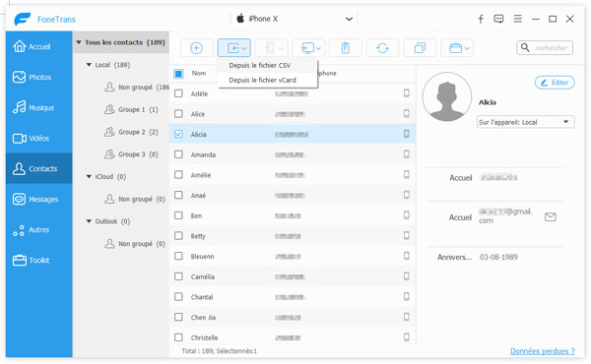The height and width of the screenshot is (364, 591).
Task: Check the box for Betty
Action: click(178, 236)
